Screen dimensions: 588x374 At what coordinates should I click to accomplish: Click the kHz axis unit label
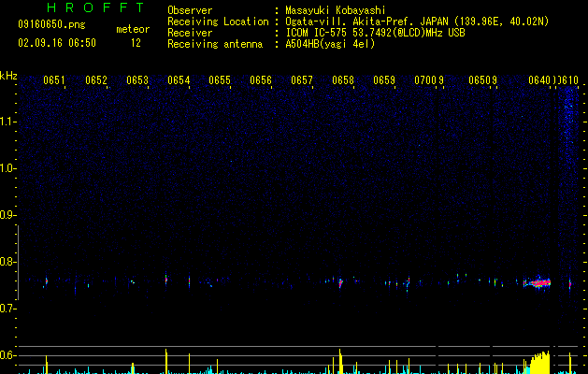pyautogui.click(x=8, y=76)
